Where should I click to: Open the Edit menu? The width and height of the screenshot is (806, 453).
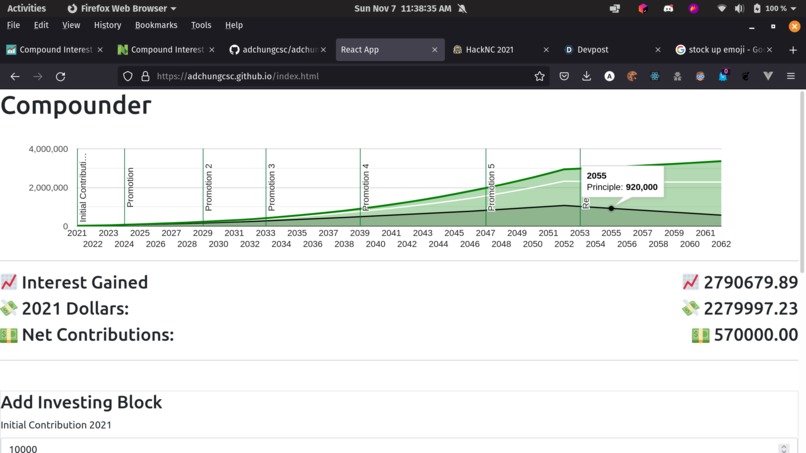click(x=41, y=25)
